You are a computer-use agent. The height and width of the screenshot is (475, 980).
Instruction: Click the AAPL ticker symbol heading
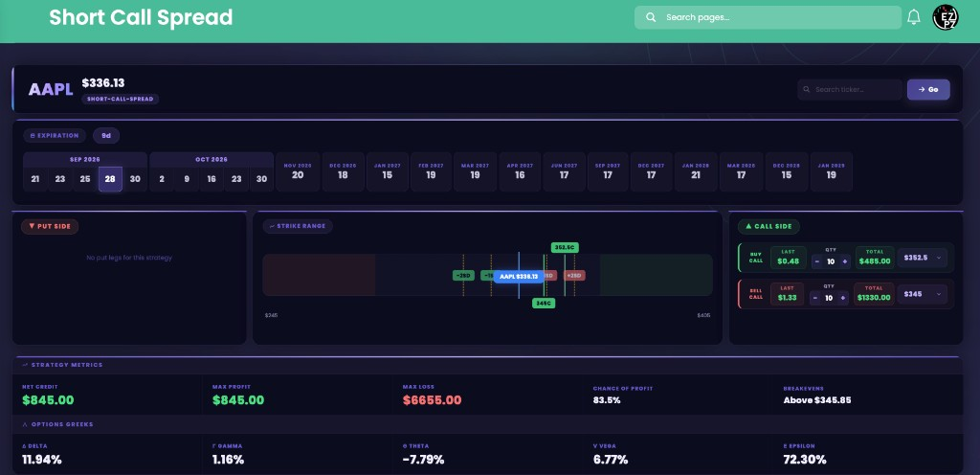tap(51, 89)
